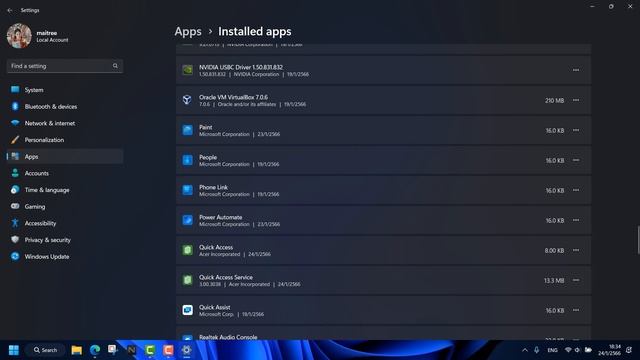
Task: Click the 8.00 KB size value
Action: click(x=554, y=250)
